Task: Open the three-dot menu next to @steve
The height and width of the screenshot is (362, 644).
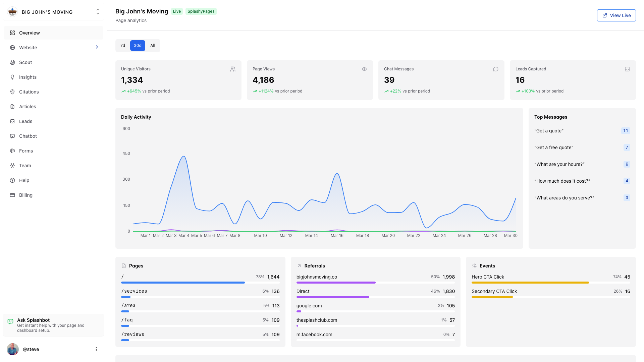Action: 96,349
